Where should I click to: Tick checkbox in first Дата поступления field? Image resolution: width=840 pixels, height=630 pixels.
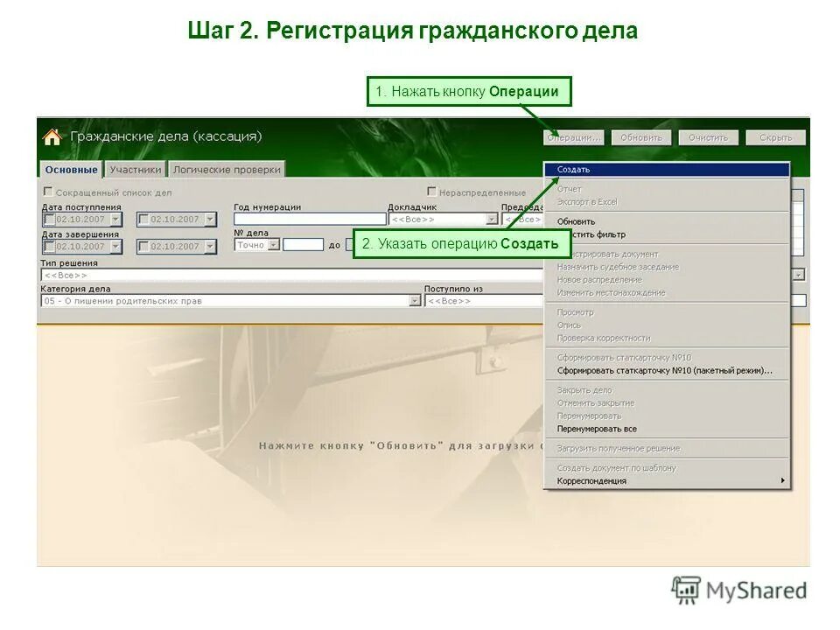(x=50, y=219)
